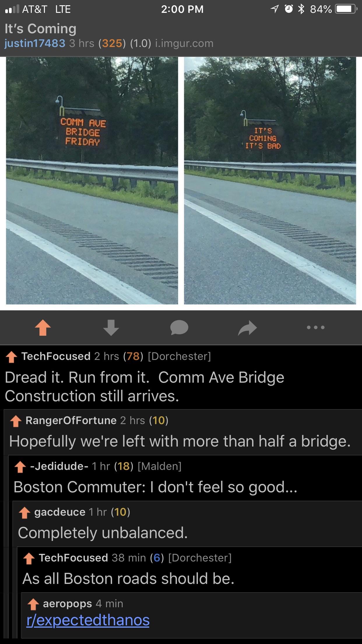Collapse the Boston Commuter reply thread
Image resolution: width=362 pixels, height=644 pixels.
pyautogui.click(x=185, y=478)
